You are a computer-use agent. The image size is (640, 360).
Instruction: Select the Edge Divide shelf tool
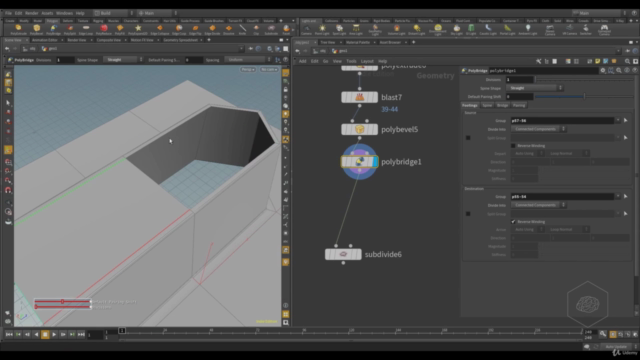pos(212,30)
